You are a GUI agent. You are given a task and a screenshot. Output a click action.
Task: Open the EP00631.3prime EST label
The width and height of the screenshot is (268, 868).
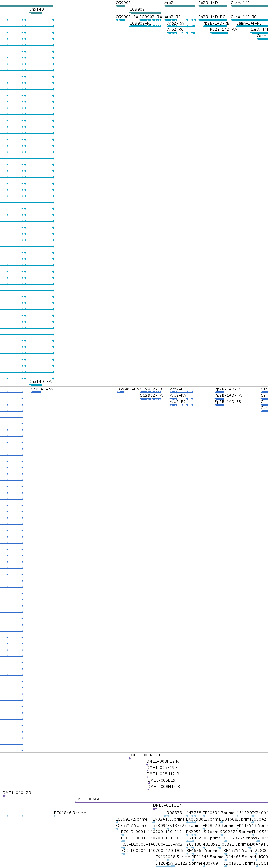(218, 813)
